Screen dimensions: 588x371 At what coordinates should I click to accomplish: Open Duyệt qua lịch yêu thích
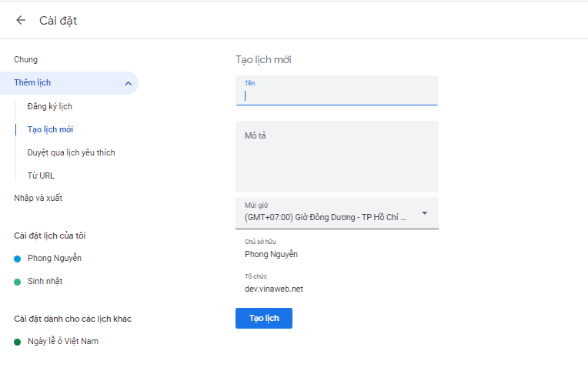[71, 152]
